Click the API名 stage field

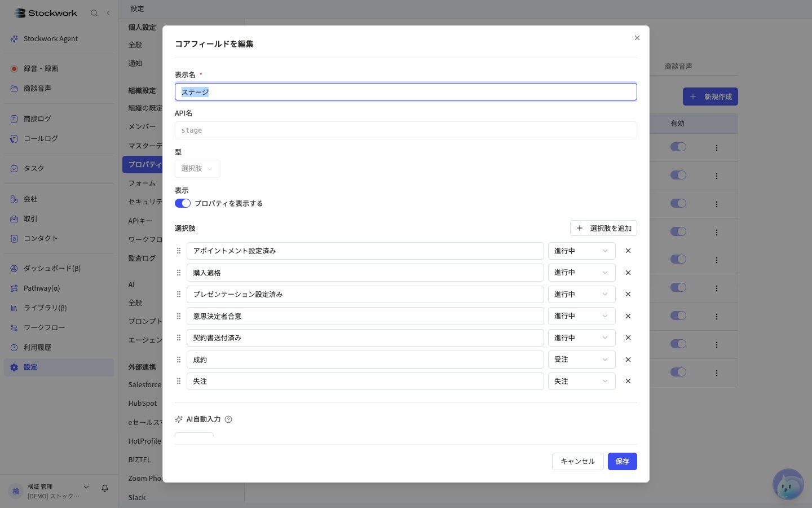click(406, 130)
